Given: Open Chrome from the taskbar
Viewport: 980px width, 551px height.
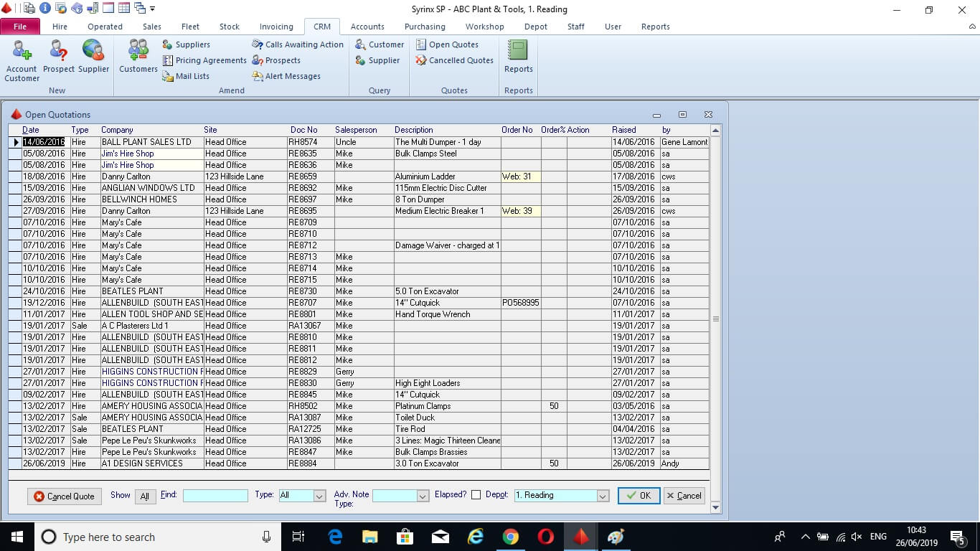Looking at the screenshot, I should tap(511, 537).
